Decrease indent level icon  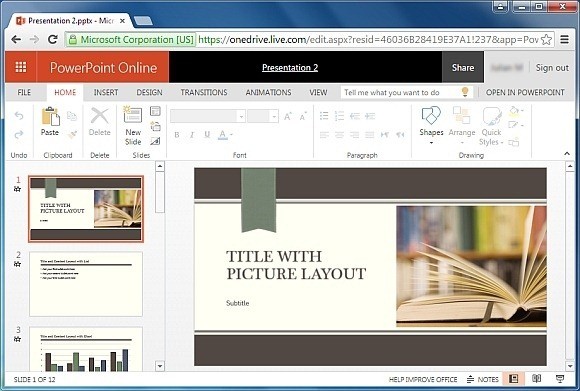click(355, 116)
